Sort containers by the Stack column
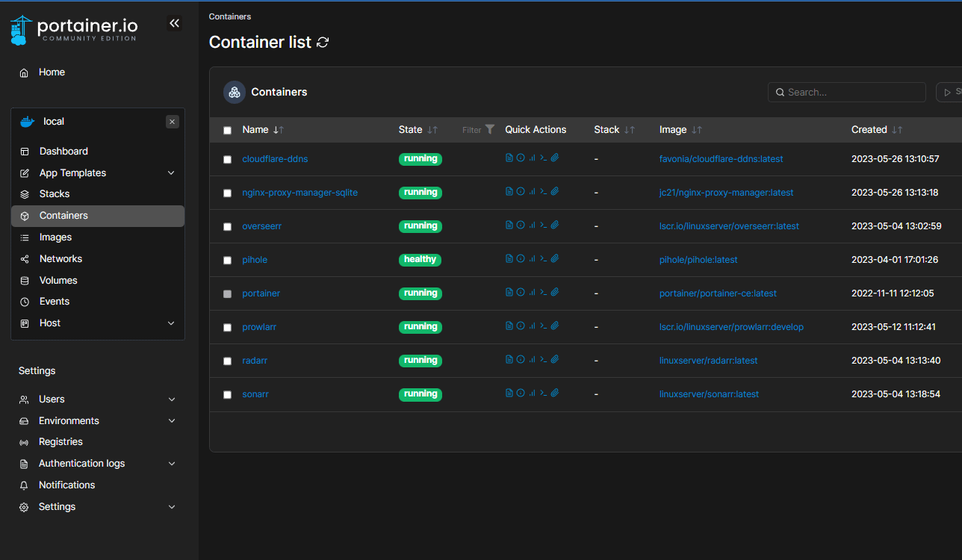 [x=614, y=130]
